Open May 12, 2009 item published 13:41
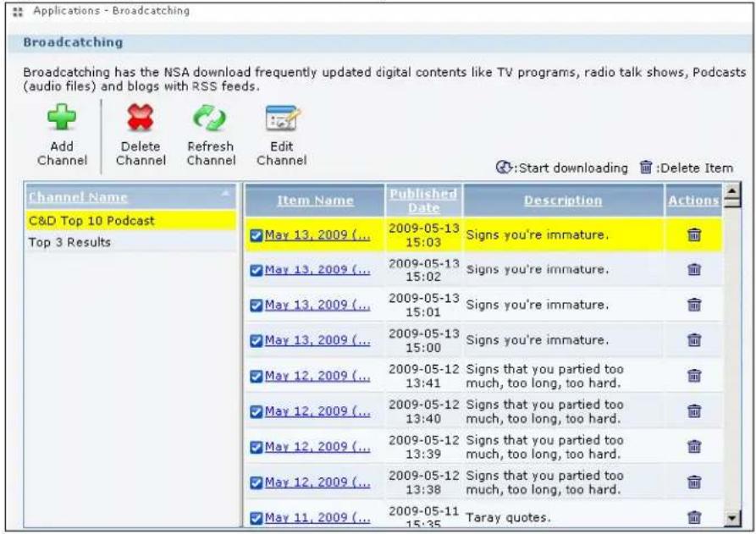The height and width of the screenshot is (534, 756). [x=317, y=376]
